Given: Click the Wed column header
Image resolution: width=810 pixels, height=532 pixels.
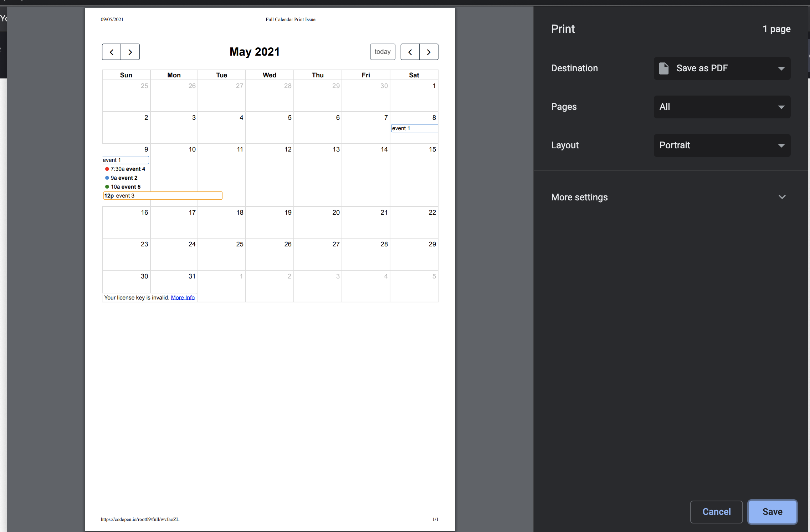Looking at the screenshot, I should (270, 75).
